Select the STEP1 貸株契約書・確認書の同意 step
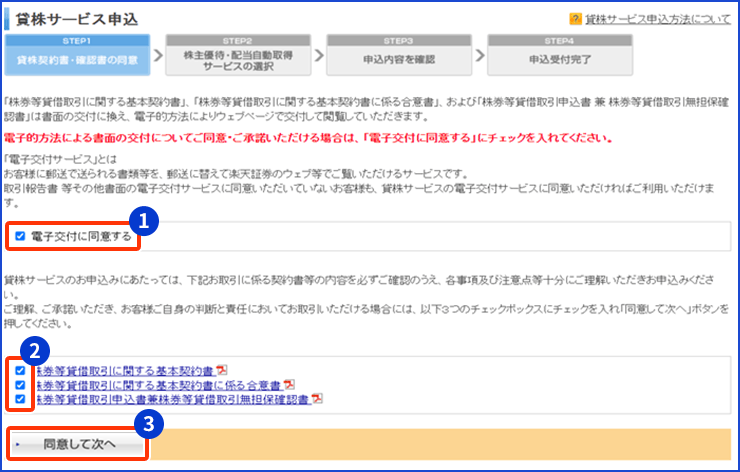 [x=77, y=54]
